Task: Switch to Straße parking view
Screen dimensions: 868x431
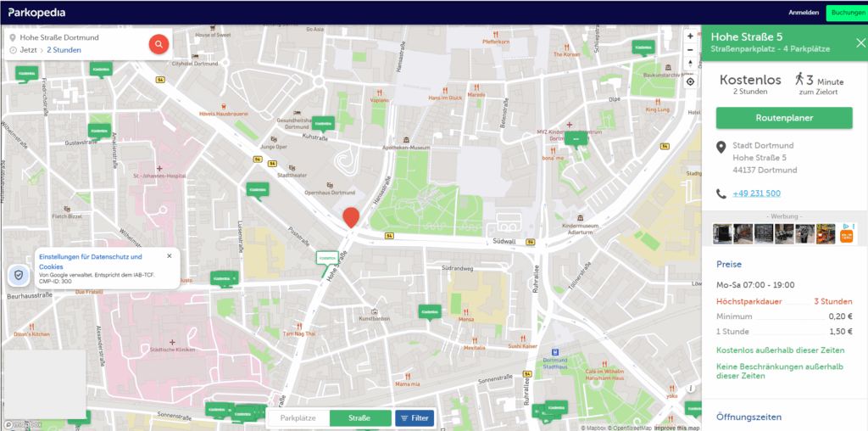Action: coord(360,418)
